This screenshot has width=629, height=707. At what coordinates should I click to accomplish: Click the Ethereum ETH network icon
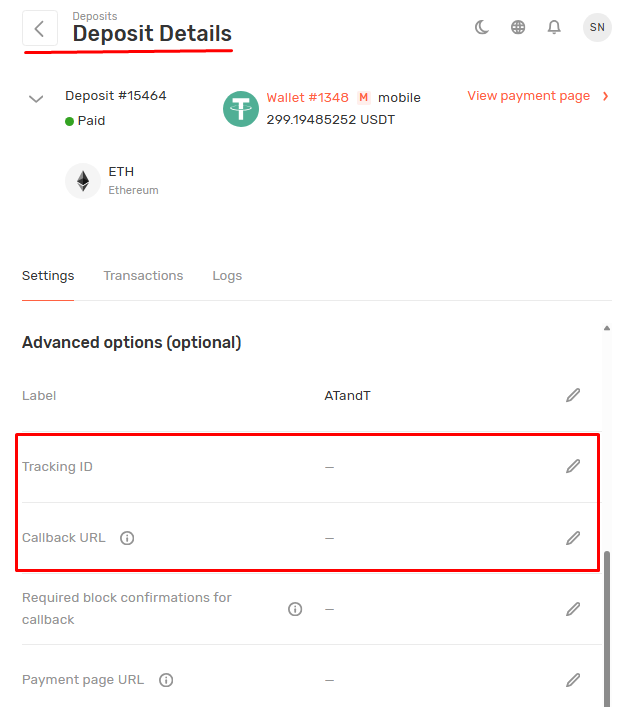coord(83,180)
